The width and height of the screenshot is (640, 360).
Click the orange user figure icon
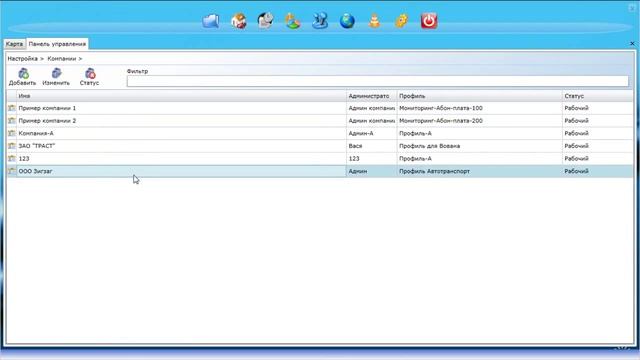[x=374, y=21]
